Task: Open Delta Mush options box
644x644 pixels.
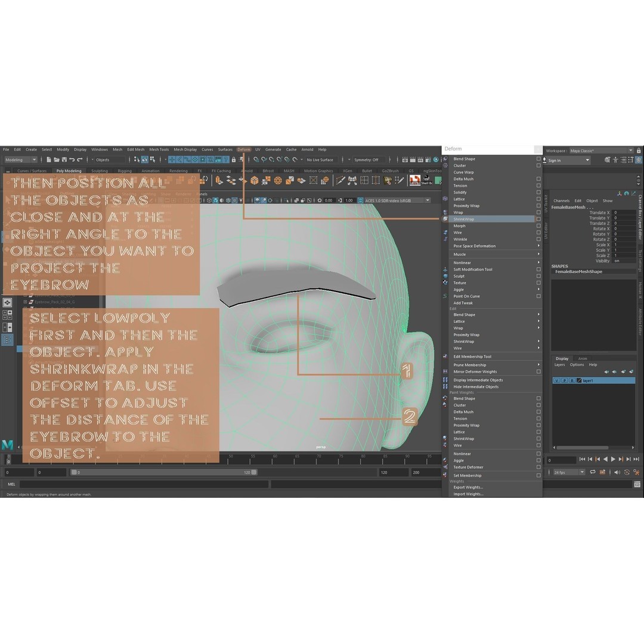Action: [x=538, y=179]
